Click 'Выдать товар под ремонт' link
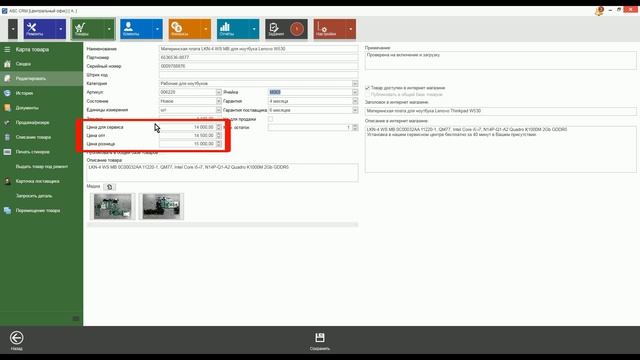 pos(41,167)
